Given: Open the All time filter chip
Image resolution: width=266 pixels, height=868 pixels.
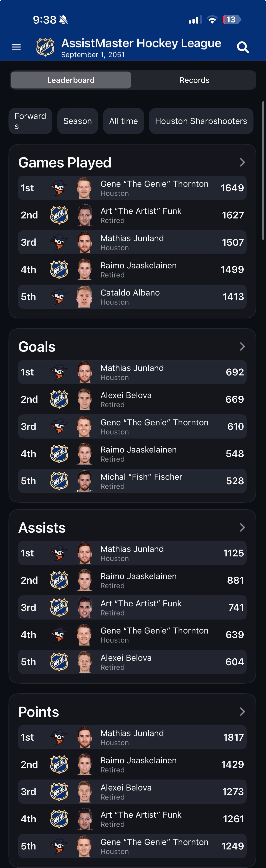Looking at the screenshot, I should [123, 121].
